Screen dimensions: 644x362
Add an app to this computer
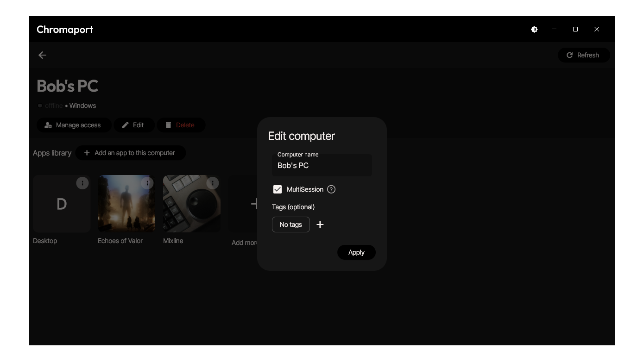[130, 153]
